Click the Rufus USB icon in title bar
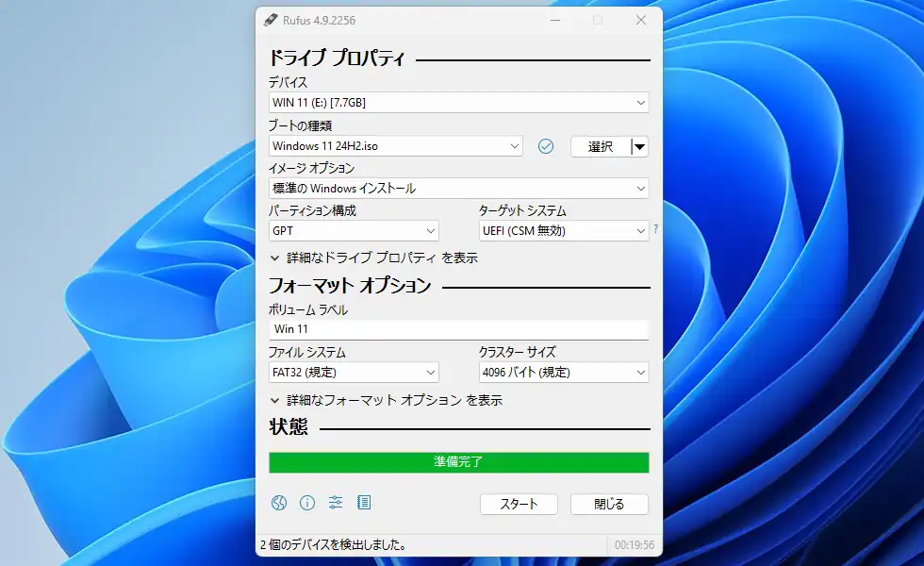 [x=270, y=20]
